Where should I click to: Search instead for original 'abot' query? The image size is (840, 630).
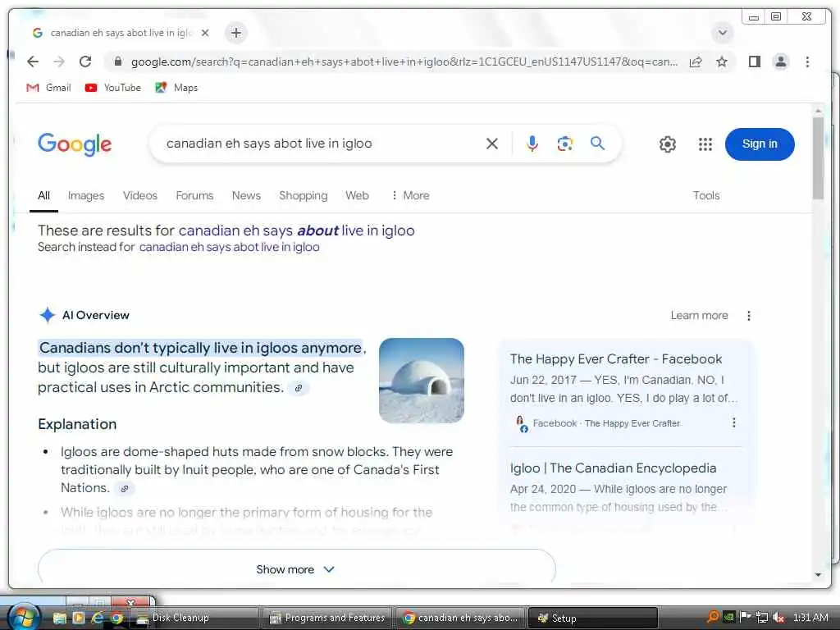pos(230,247)
